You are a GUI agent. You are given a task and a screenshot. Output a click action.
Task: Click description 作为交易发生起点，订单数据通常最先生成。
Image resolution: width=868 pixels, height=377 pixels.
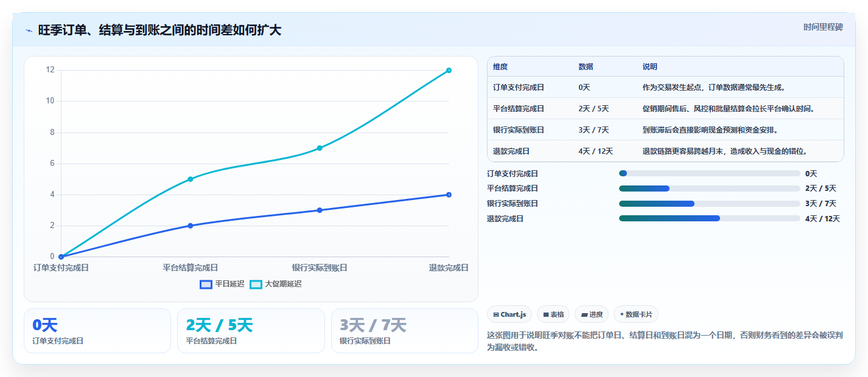tap(714, 88)
